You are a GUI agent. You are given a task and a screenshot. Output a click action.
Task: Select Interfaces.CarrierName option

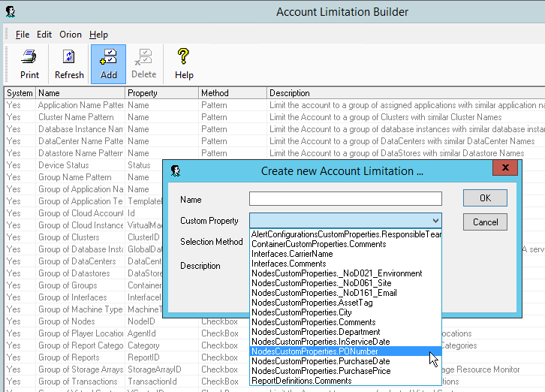click(345, 254)
